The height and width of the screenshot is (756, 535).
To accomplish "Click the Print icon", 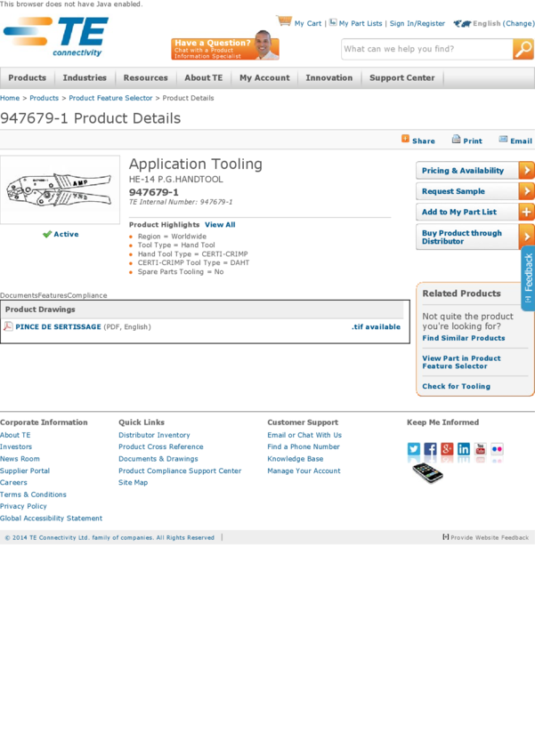I will (456, 140).
